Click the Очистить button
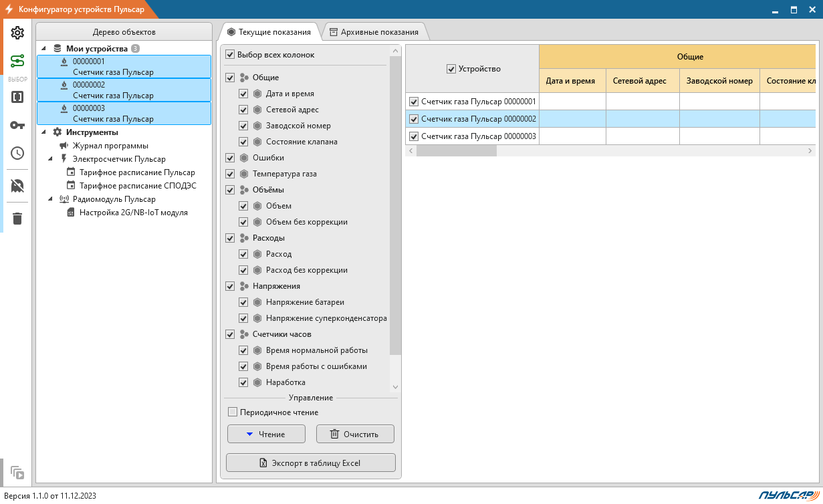Image resolution: width=823 pixels, height=504 pixels. 355,434
